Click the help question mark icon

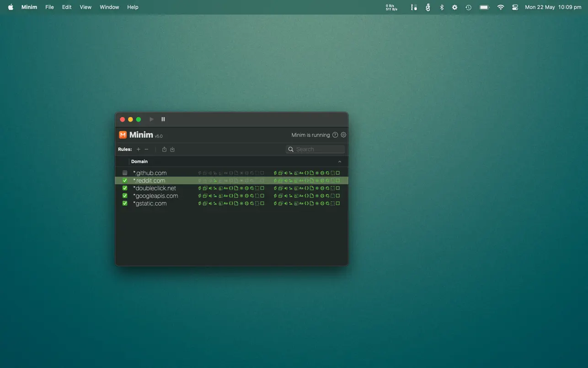335,135
